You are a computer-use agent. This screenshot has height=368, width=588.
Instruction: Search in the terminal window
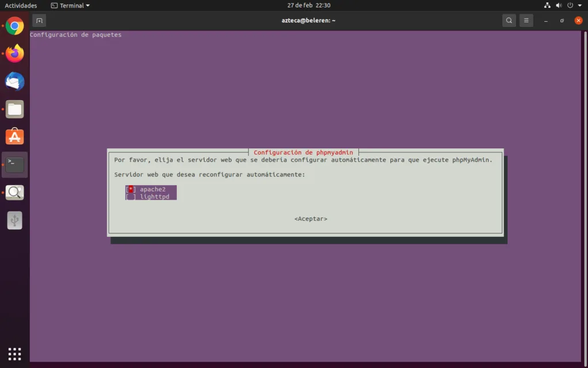tap(509, 21)
